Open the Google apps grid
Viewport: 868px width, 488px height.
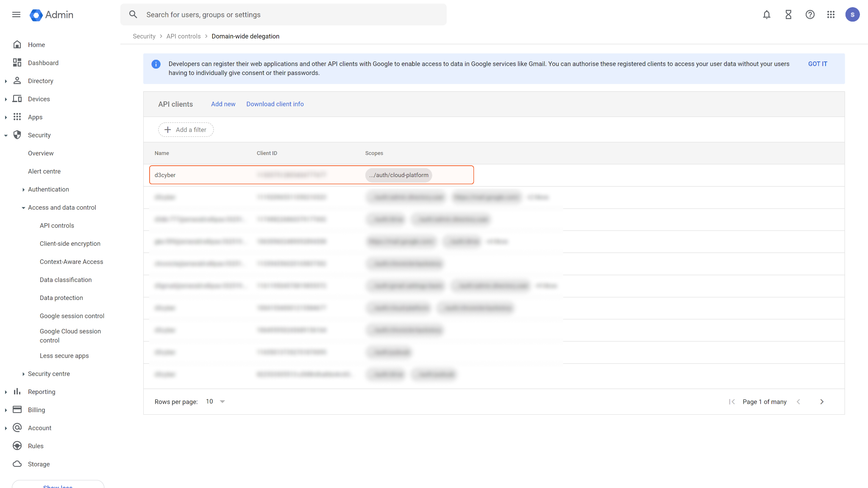(x=831, y=15)
